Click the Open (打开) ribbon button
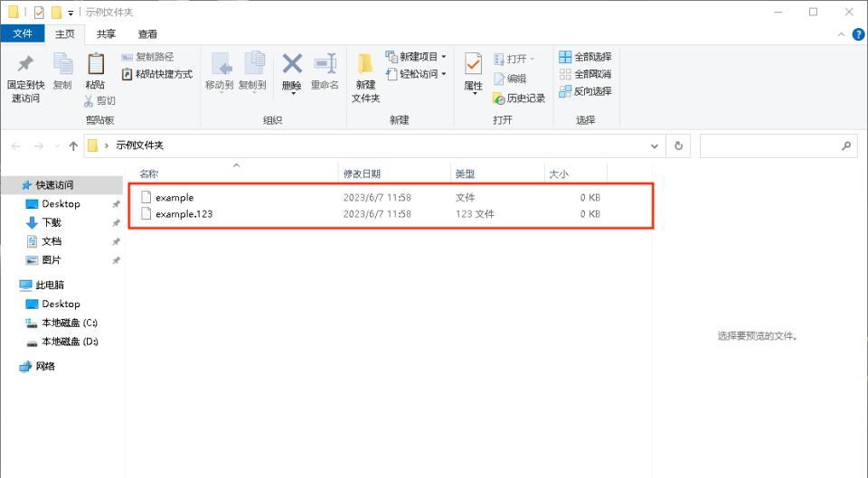 [514, 59]
